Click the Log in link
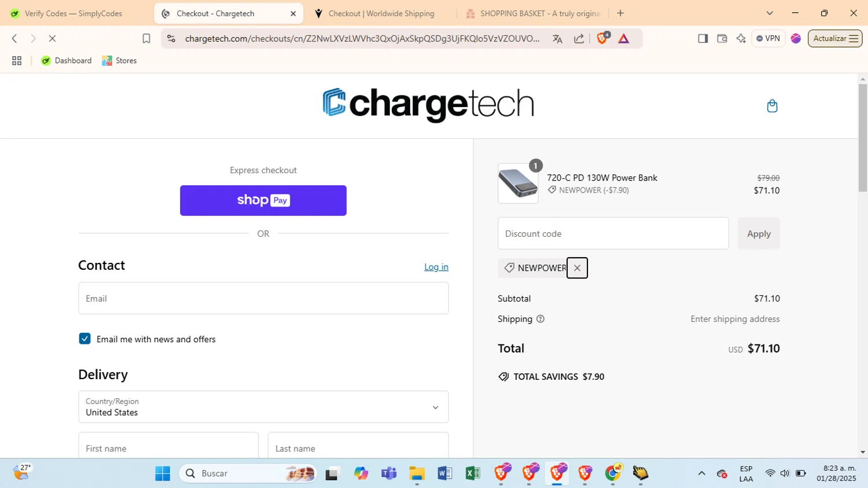The image size is (868, 488). (436, 267)
